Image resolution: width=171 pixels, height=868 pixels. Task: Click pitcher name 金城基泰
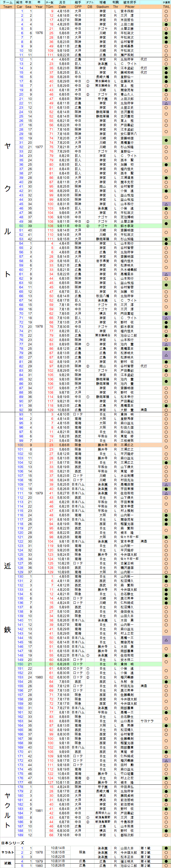click(127, 46)
